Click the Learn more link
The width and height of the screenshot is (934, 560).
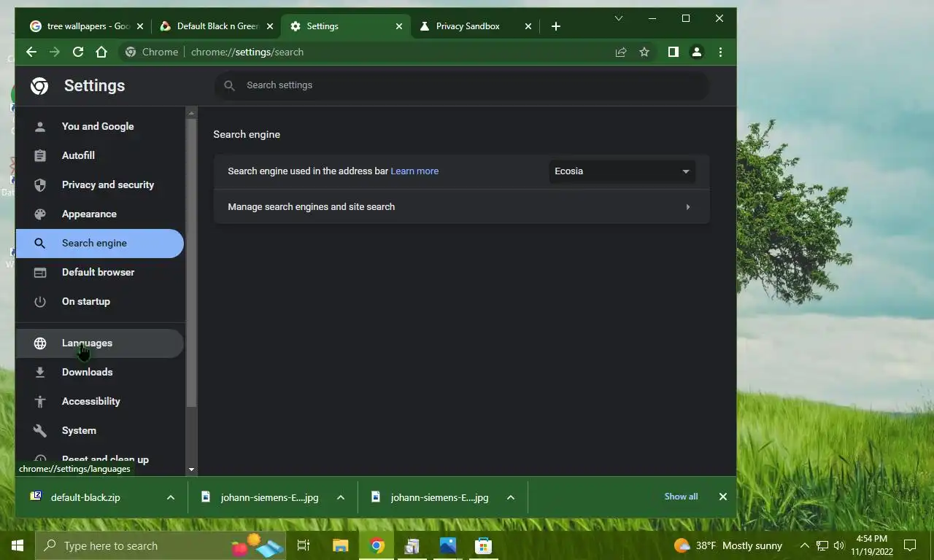point(414,171)
